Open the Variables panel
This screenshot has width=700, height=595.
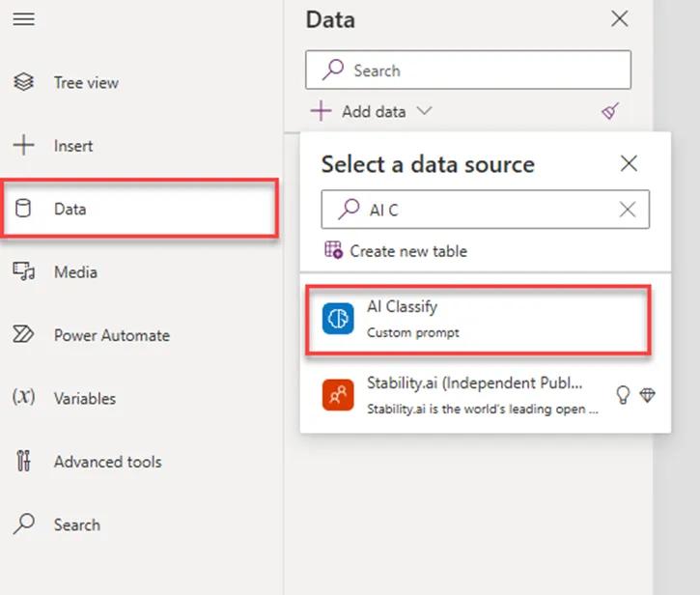point(84,398)
